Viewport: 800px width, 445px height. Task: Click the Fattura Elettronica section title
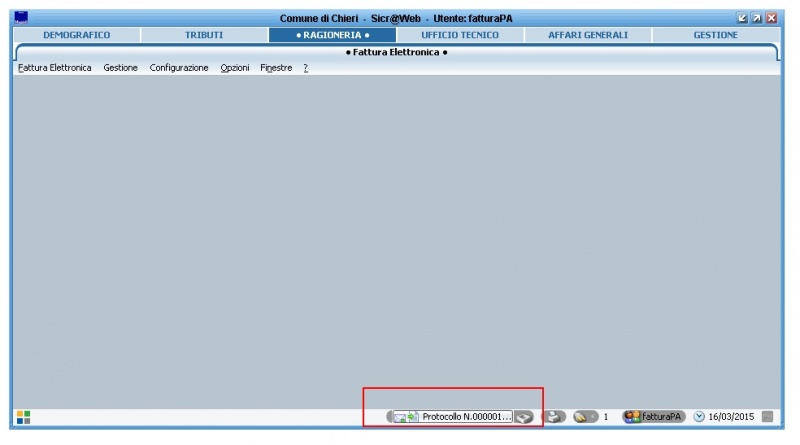tap(396, 53)
